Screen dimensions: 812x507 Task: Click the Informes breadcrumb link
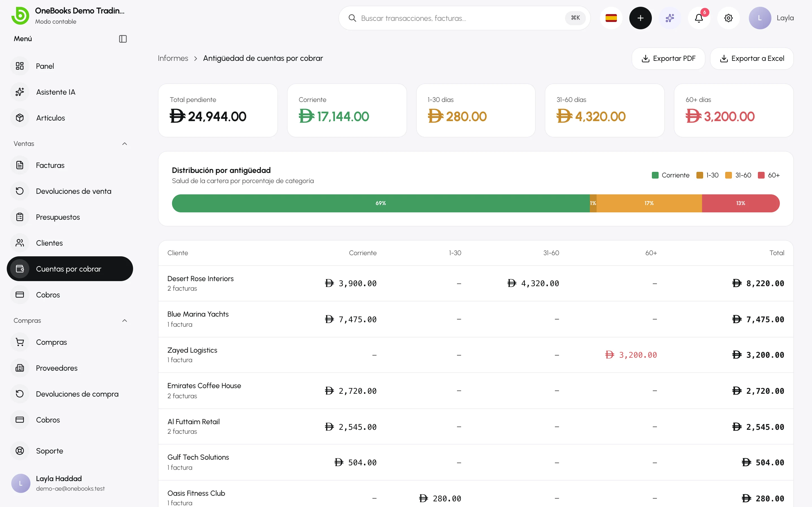point(173,58)
